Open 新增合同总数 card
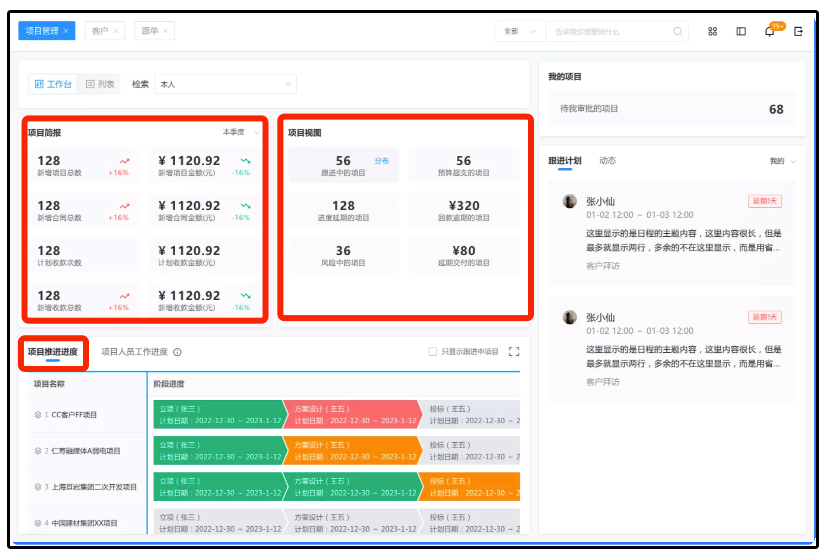 pyautogui.click(x=84, y=210)
